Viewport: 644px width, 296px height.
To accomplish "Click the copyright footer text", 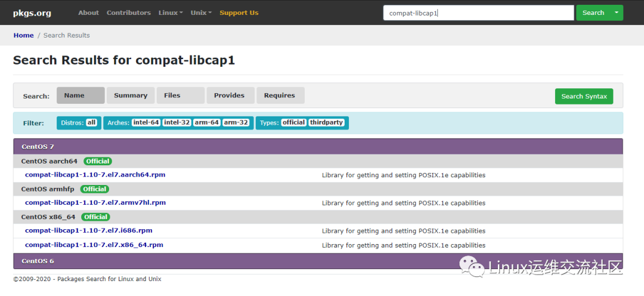I will point(87,279).
